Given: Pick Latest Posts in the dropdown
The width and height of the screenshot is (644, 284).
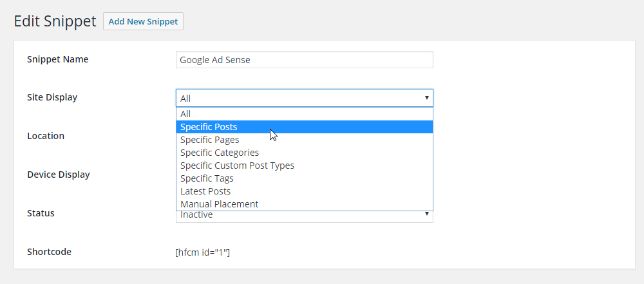Looking at the screenshot, I should [x=305, y=191].
